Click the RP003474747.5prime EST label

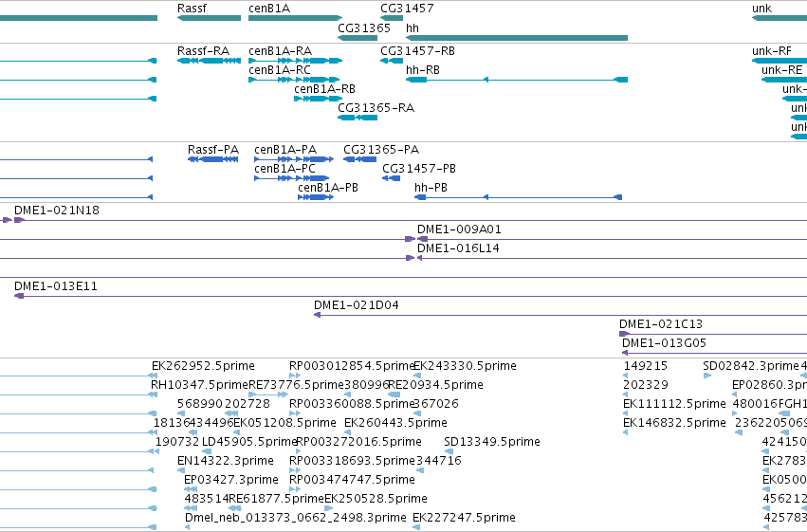click(x=352, y=480)
